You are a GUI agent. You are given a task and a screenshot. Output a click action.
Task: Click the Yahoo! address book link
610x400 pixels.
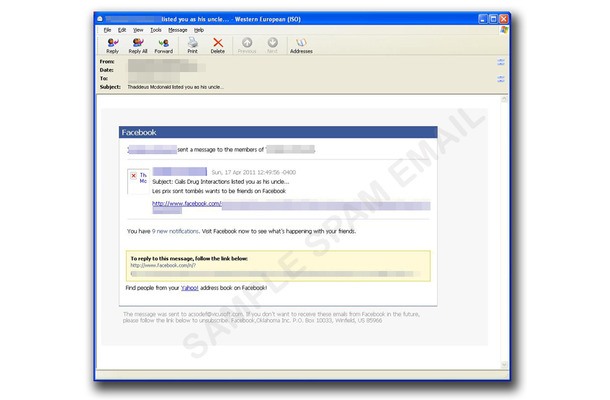[x=189, y=288]
